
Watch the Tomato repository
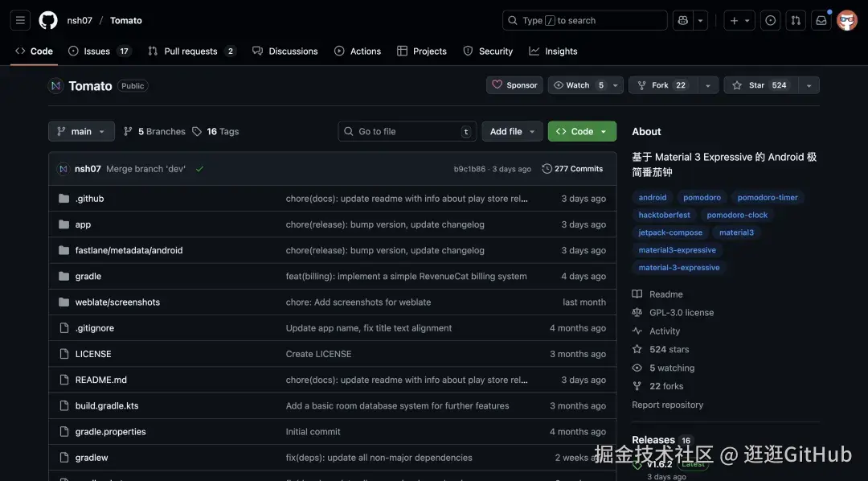click(x=579, y=85)
